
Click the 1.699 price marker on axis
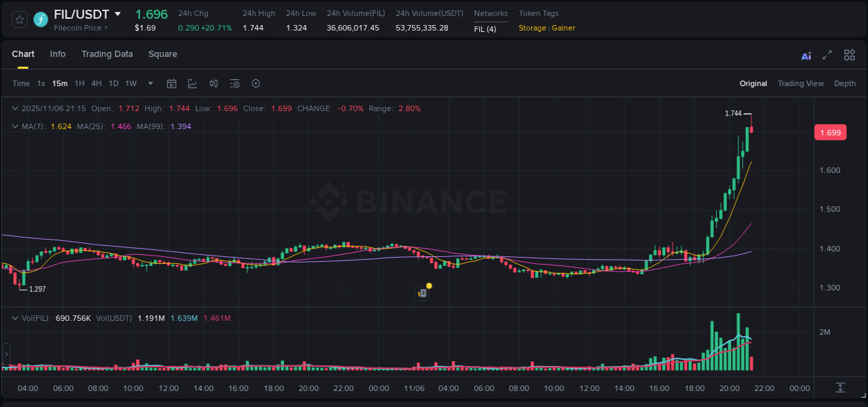click(x=831, y=132)
